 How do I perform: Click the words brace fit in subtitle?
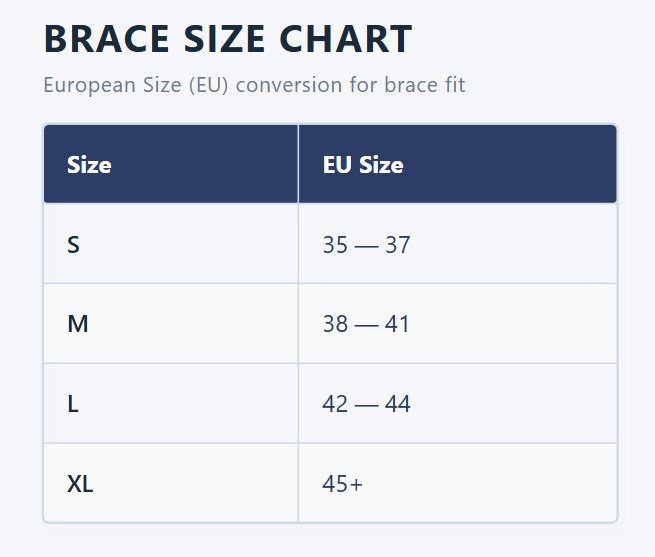(424, 85)
